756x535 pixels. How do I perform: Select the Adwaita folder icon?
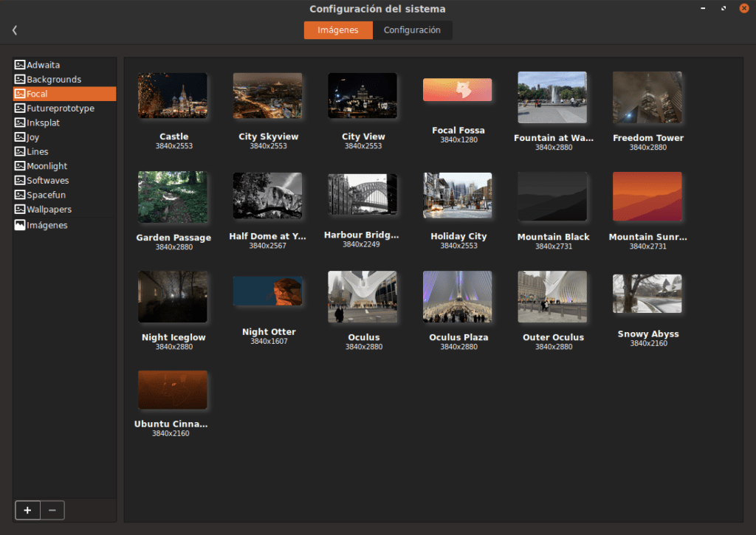(20, 65)
